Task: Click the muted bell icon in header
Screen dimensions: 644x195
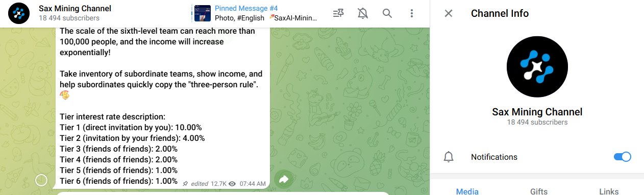Action: (363, 13)
